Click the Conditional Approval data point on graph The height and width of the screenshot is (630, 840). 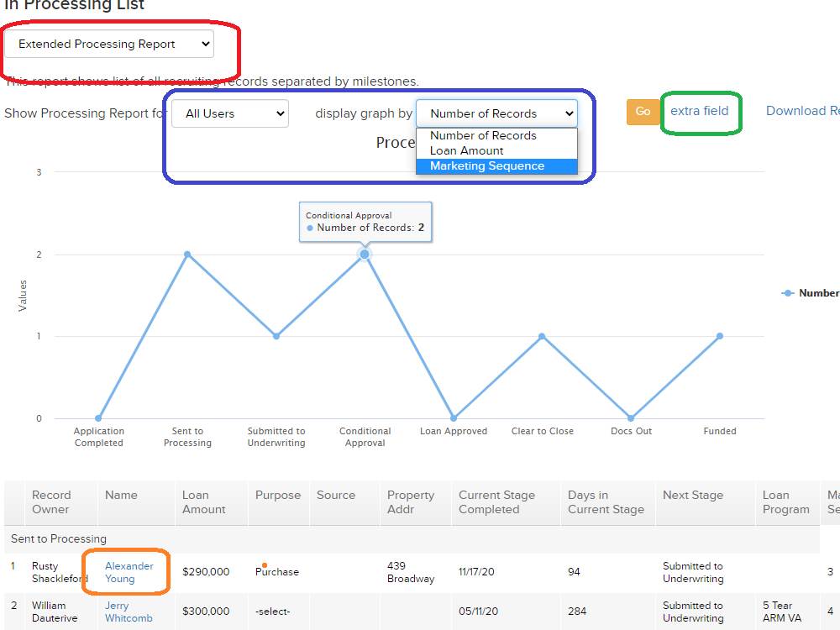(x=365, y=255)
